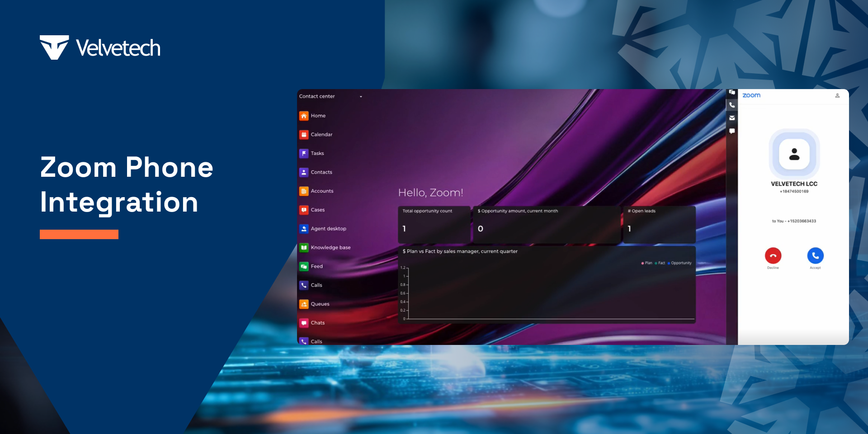The image size is (868, 434).
Task: Open the Knowledge base section
Action: [x=325, y=248]
